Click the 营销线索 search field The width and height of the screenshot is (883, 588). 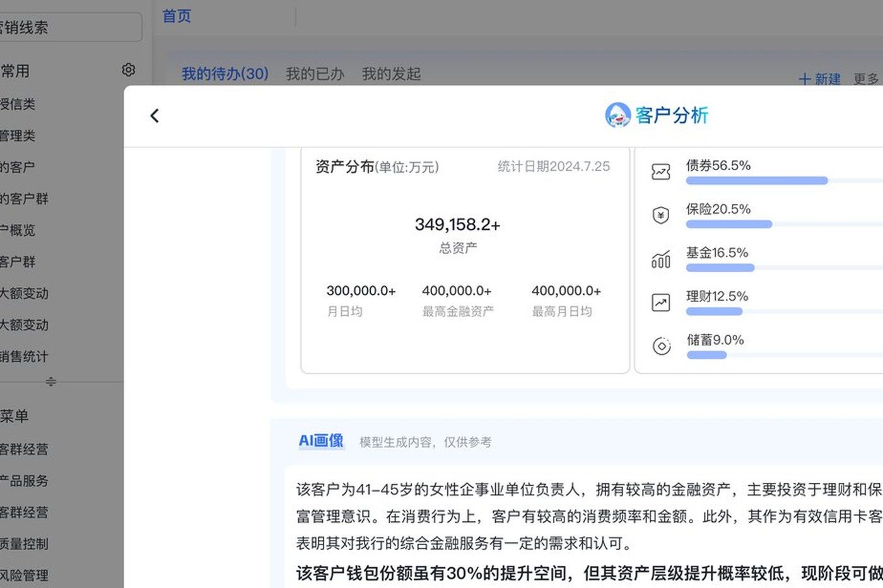(71, 27)
